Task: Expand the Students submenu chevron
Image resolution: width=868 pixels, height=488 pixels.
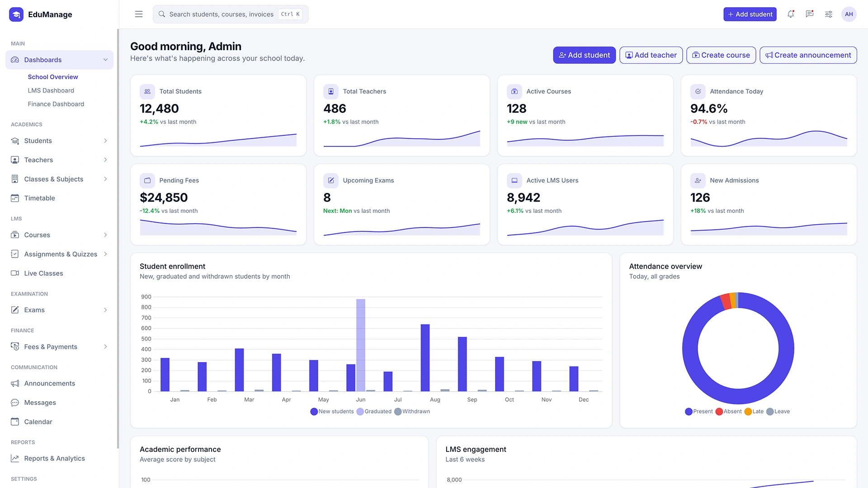Action: [105, 141]
